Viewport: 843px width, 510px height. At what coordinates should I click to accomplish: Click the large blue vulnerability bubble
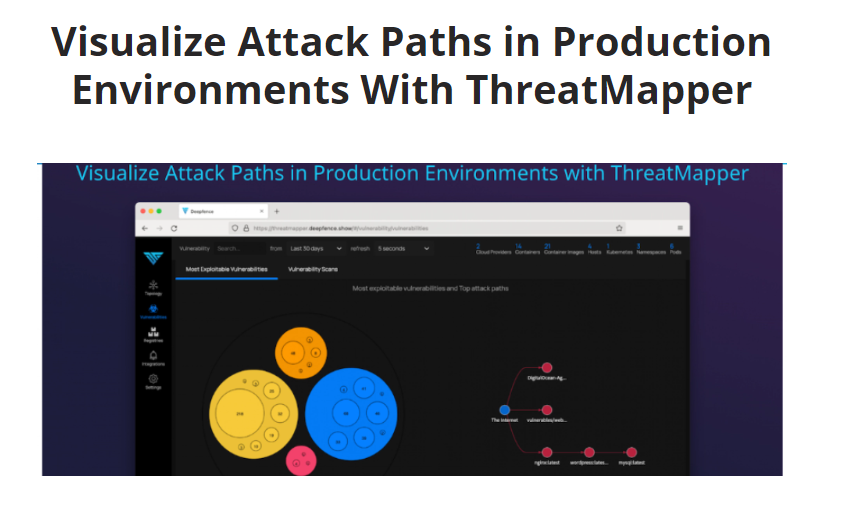click(351, 414)
